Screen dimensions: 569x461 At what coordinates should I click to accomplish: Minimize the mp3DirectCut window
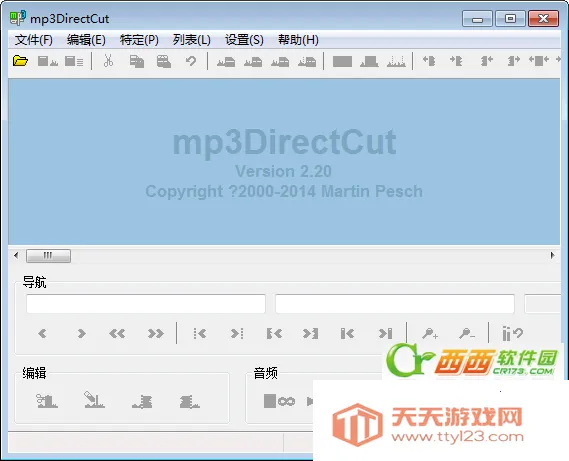pyautogui.click(x=477, y=19)
